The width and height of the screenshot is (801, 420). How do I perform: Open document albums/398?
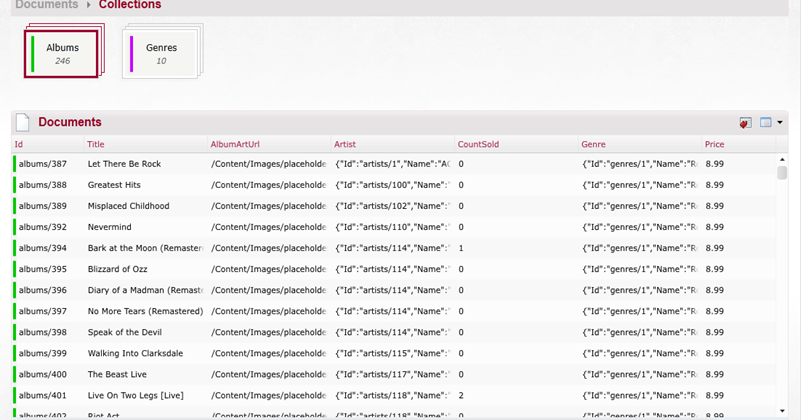pyautogui.click(x=43, y=332)
